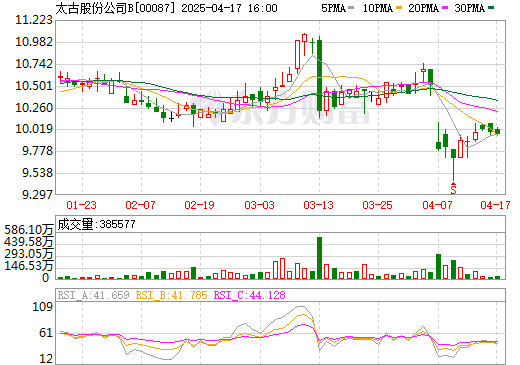Image resolution: width=520 pixels, height=365 pixels.
Task: Click the RSI_B:41.785 indicator label
Action: (x=171, y=295)
